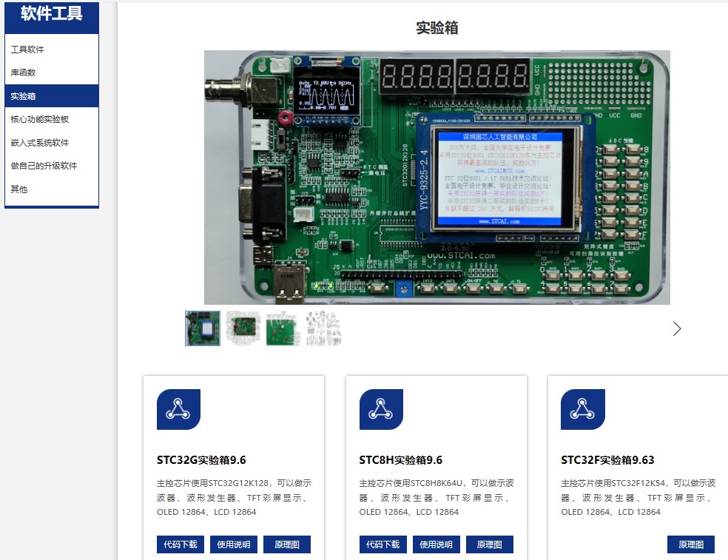728x560 pixels.
Task: Open 使用说明 for STC32G实验箱9.6
Action: click(234, 544)
